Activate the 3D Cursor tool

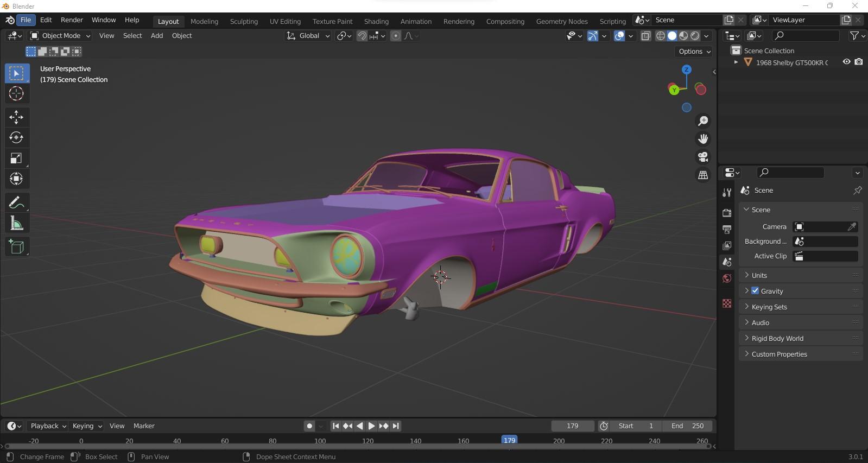pos(16,93)
